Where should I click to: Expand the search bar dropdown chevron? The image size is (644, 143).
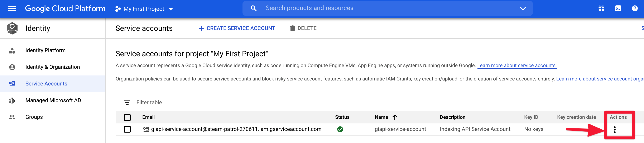(523, 9)
